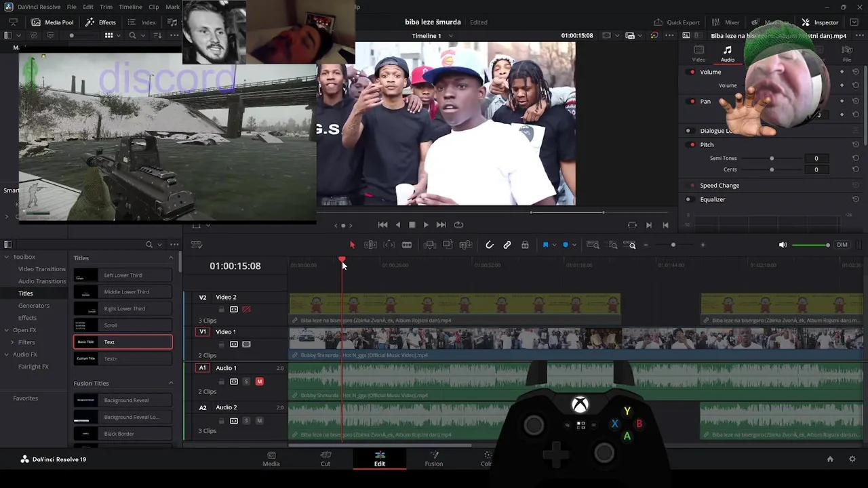868x488 pixels.
Task: Select the arrow Selection Mode tool
Action: (x=352, y=245)
